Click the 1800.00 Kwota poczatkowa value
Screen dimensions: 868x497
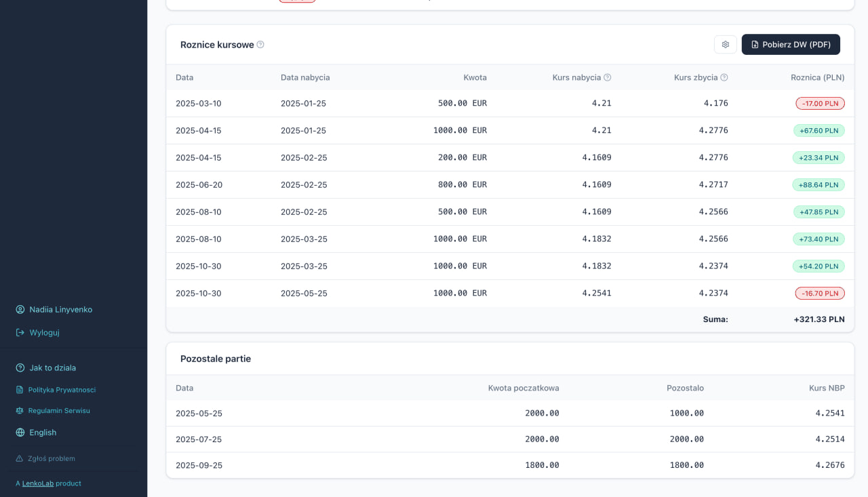click(542, 465)
